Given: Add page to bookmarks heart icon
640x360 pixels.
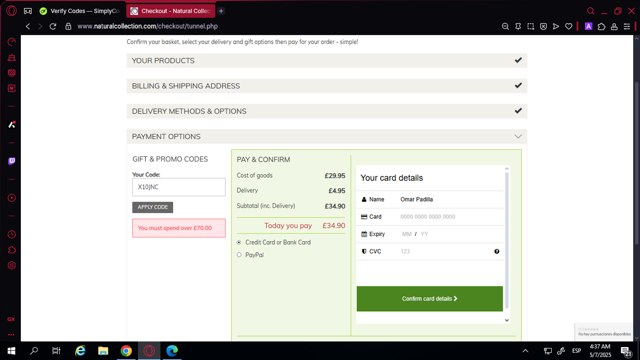Looking at the screenshot, I should (x=569, y=26).
